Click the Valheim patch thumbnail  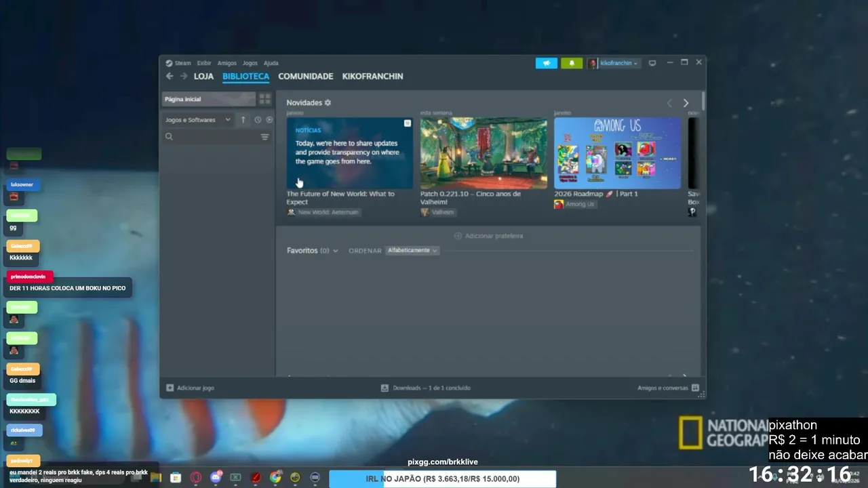pos(484,153)
